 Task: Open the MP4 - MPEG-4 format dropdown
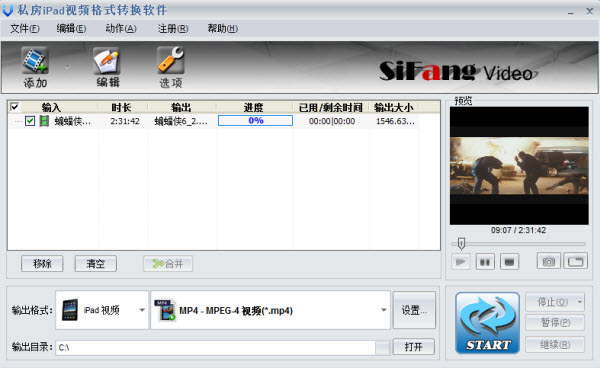click(x=383, y=310)
